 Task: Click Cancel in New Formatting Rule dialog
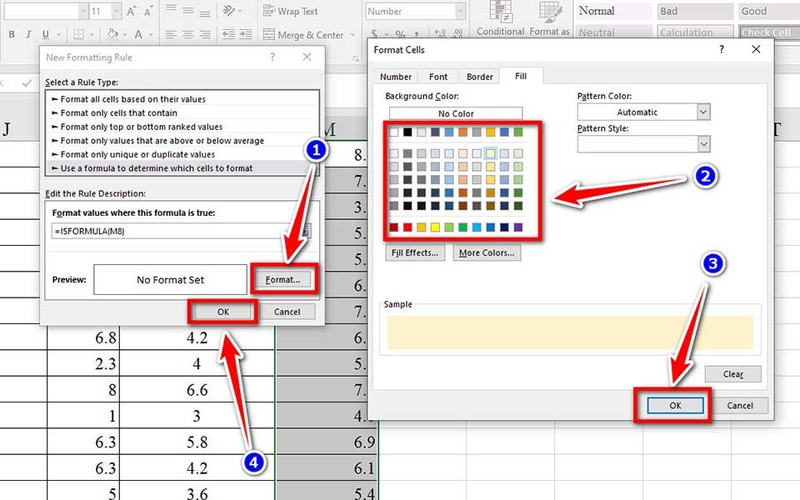287,312
